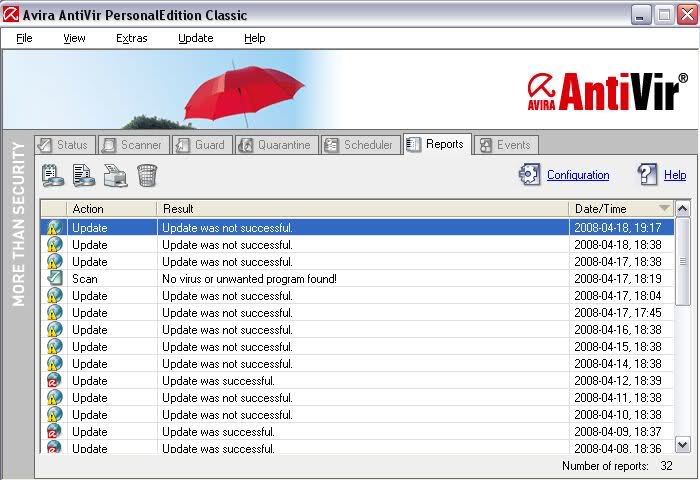The height and width of the screenshot is (480, 700).
Task: Open the Extras menu
Action: point(131,38)
